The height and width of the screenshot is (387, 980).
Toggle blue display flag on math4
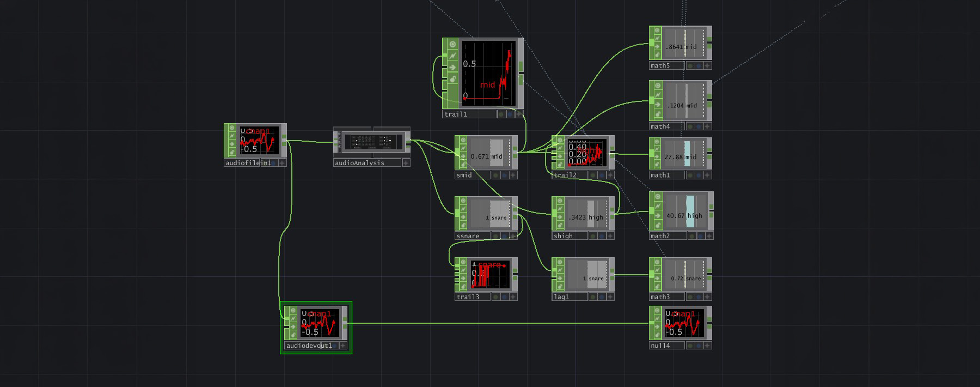pos(699,126)
